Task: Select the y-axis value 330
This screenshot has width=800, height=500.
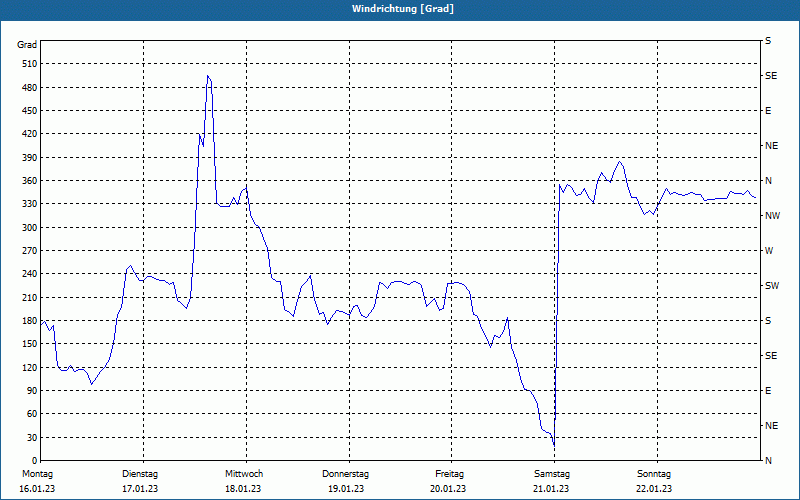Action: pyautogui.click(x=30, y=204)
